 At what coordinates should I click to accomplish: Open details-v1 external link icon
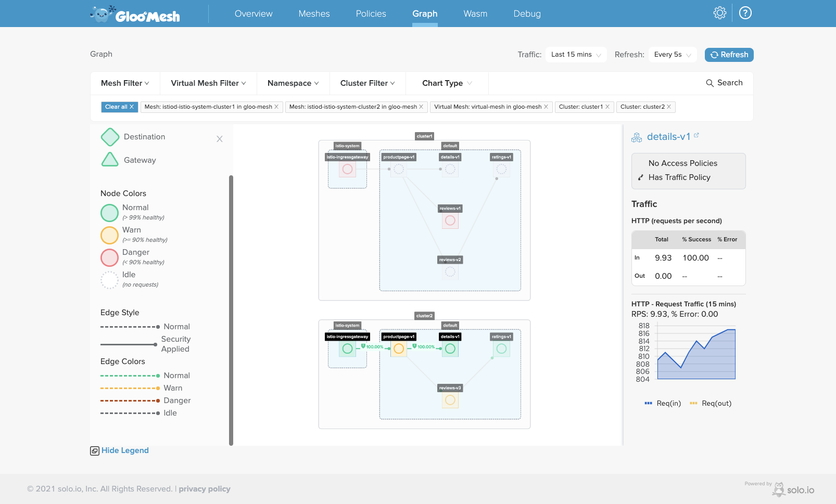point(696,135)
